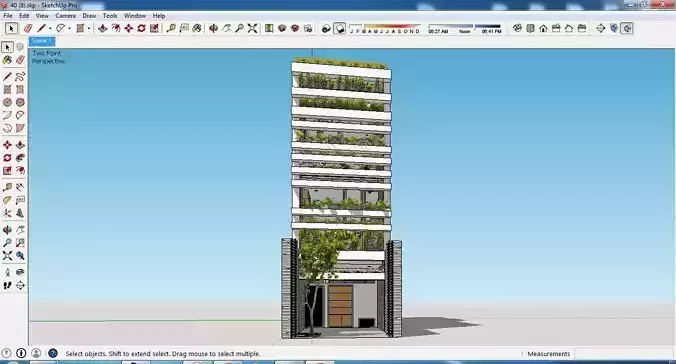Open the File menu
The image size is (676, 364).
8,16
